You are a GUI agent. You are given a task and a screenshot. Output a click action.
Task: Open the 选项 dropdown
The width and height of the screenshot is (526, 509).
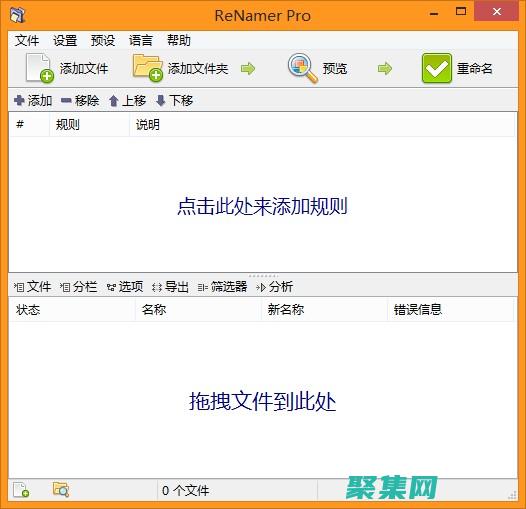coord(125,287)
